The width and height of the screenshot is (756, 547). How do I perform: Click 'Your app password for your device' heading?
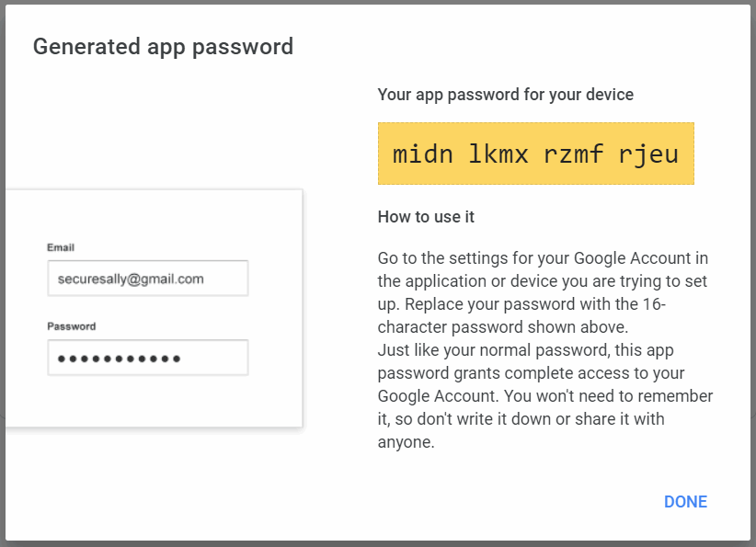pos(505,95)
